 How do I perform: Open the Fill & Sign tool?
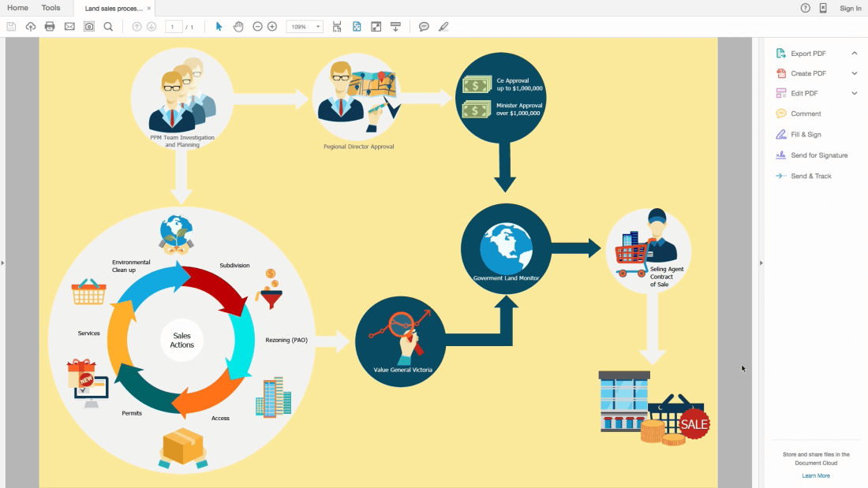(x=806, y=135)
